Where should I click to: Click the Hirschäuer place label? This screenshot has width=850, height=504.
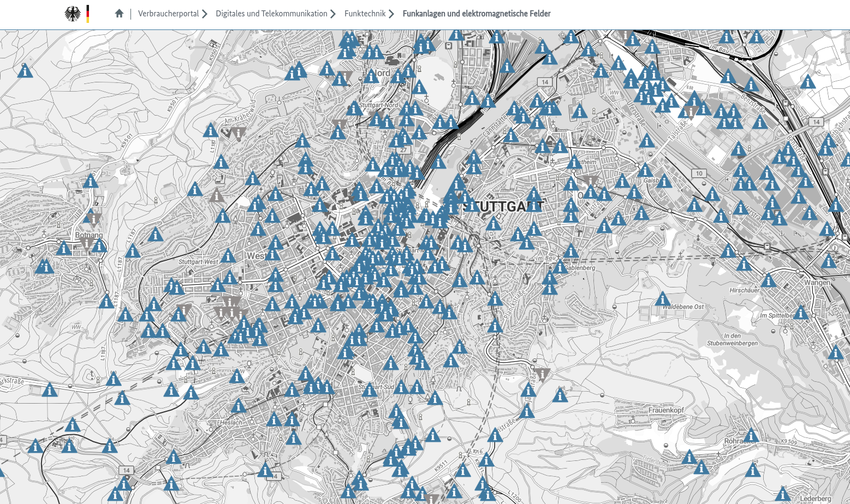pos(745,291)
